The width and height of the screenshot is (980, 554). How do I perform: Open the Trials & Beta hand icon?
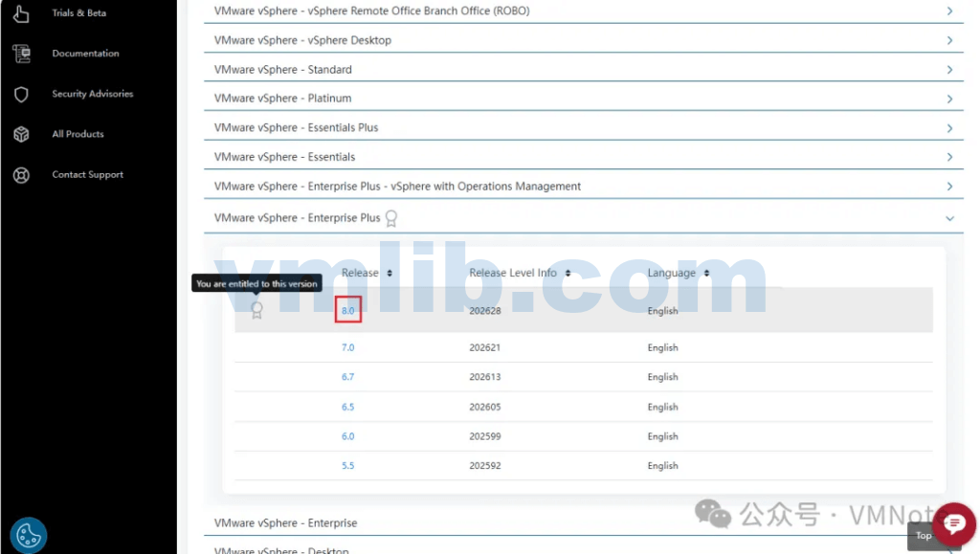coord(21,13)
